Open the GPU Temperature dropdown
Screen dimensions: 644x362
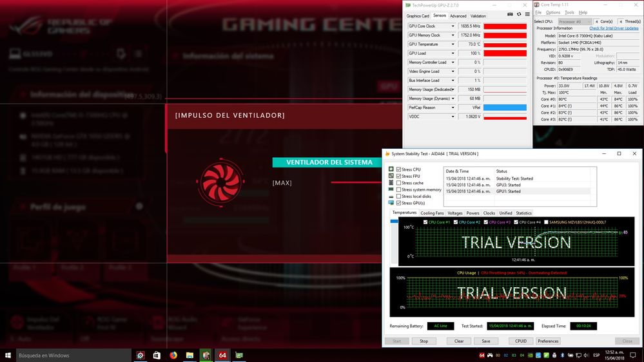453,44
